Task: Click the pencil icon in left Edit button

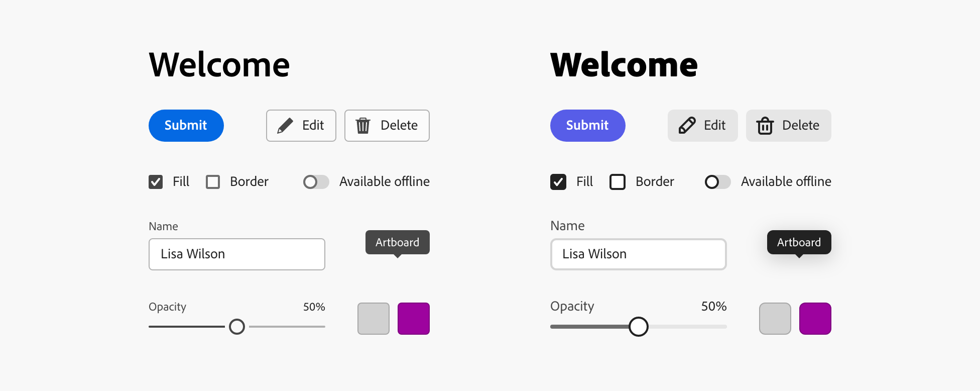Action: 285,126
